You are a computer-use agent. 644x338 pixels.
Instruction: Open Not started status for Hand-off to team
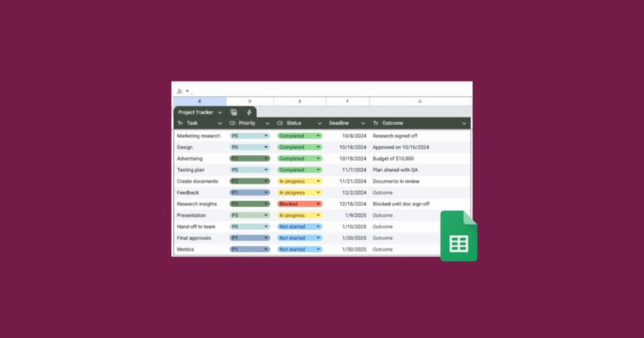click(x=299, y=227)
